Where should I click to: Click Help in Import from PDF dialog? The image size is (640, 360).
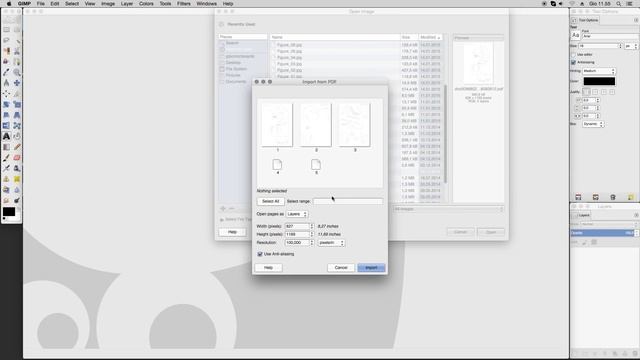268,267
